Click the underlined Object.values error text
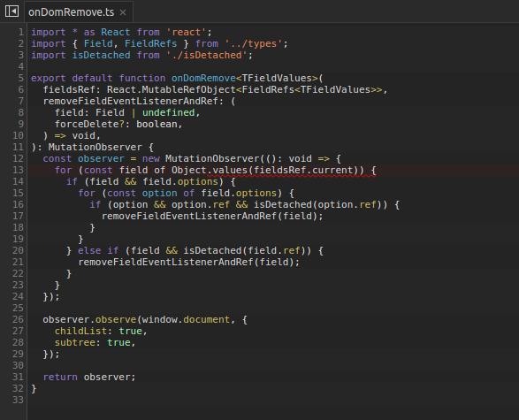519x420 pixels. pos(291,171)
